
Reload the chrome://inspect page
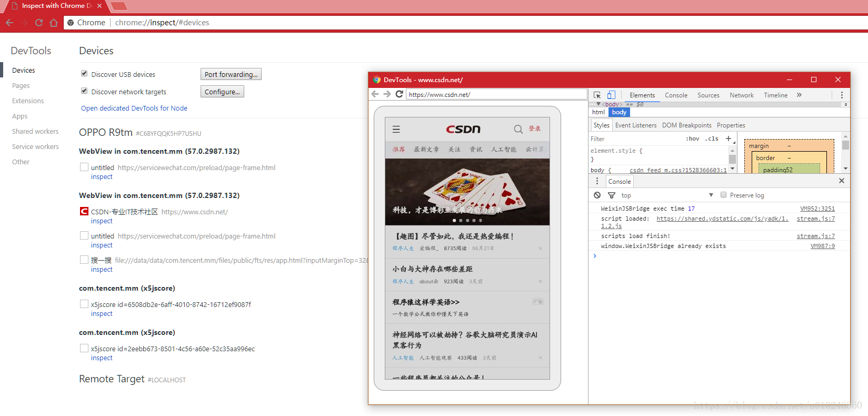click(x=39, y=23)
